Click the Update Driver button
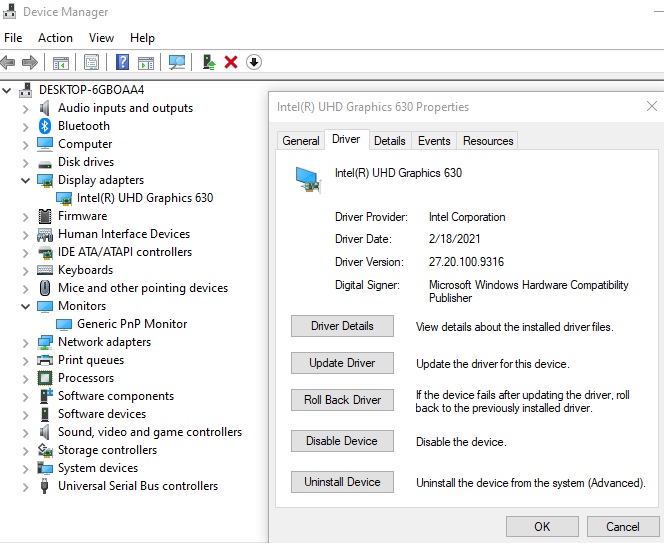The height and width of the screenshot is (543, 664). (342, 363)
